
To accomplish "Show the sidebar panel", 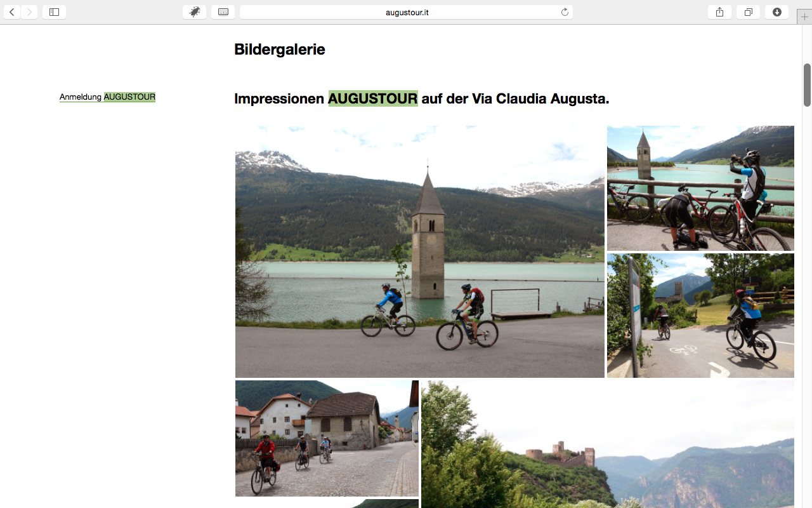I will 54,12.
